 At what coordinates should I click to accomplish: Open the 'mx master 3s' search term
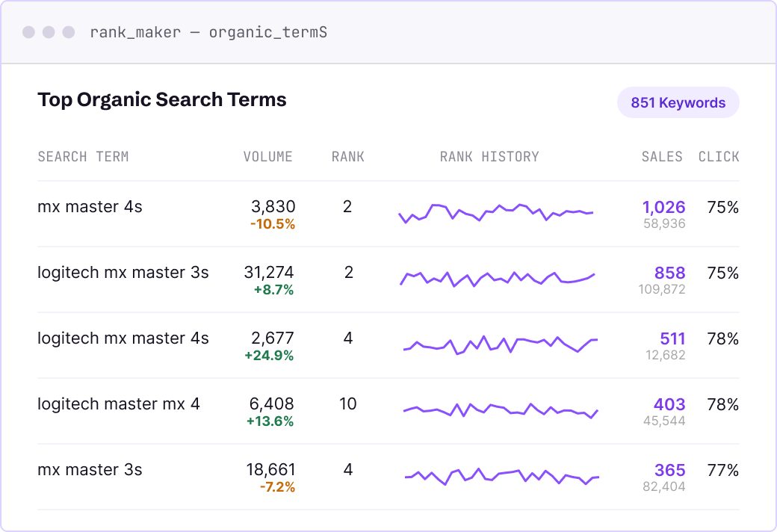pos(90,470)
